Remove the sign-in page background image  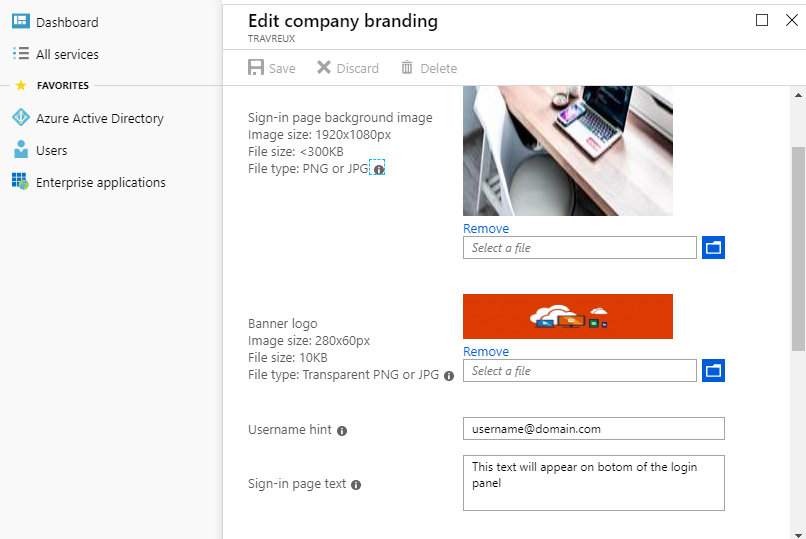pyautogui.click(x=486, y=229)
